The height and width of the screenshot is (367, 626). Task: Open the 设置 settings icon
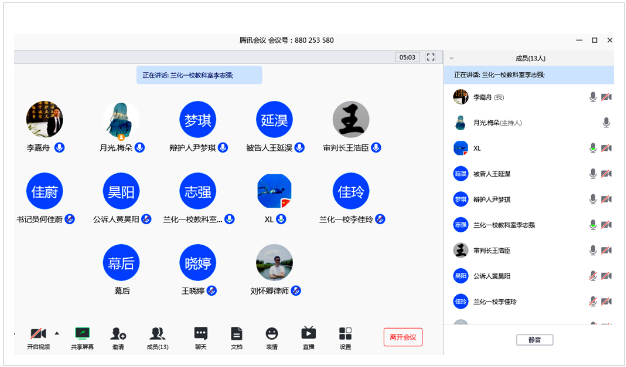pos(345,333)
